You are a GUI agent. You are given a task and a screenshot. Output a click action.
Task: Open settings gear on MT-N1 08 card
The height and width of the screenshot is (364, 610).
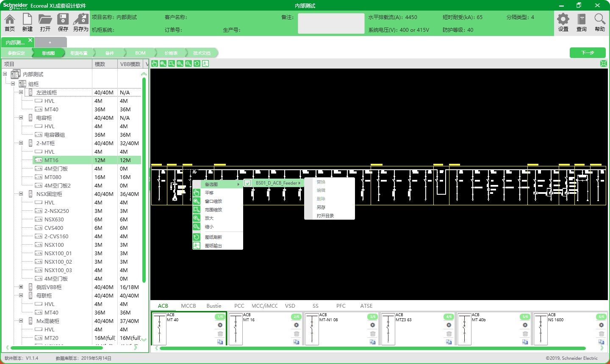(372, 325)
